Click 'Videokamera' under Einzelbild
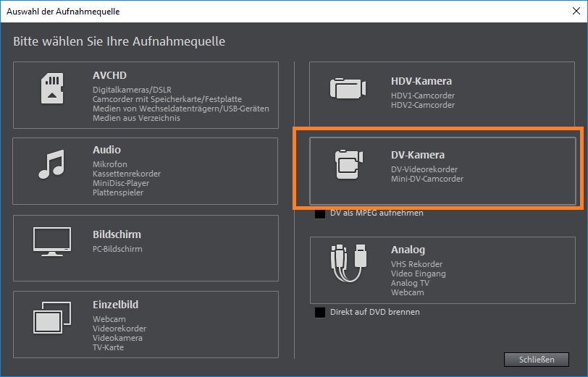This screenshot has width=588, height=377. tap(117, 338)
